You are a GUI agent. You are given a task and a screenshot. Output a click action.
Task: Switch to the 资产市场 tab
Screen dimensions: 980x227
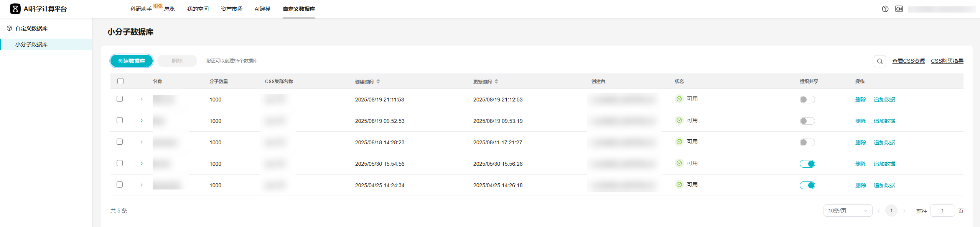point(231,9)
